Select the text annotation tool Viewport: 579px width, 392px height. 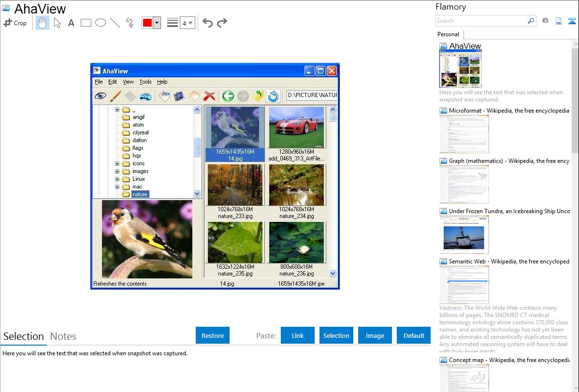(x=71, y=23)
